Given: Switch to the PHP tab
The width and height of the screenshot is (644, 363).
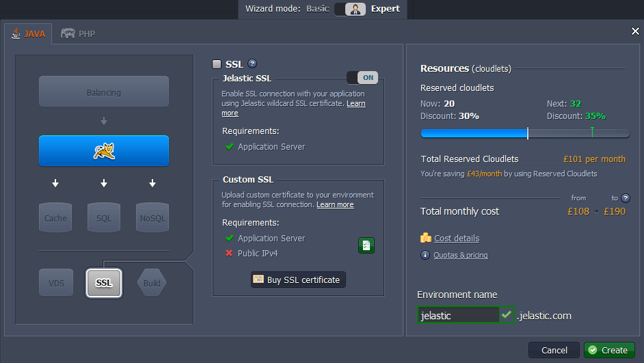Looking at the screenshot, I should point(78,33).
